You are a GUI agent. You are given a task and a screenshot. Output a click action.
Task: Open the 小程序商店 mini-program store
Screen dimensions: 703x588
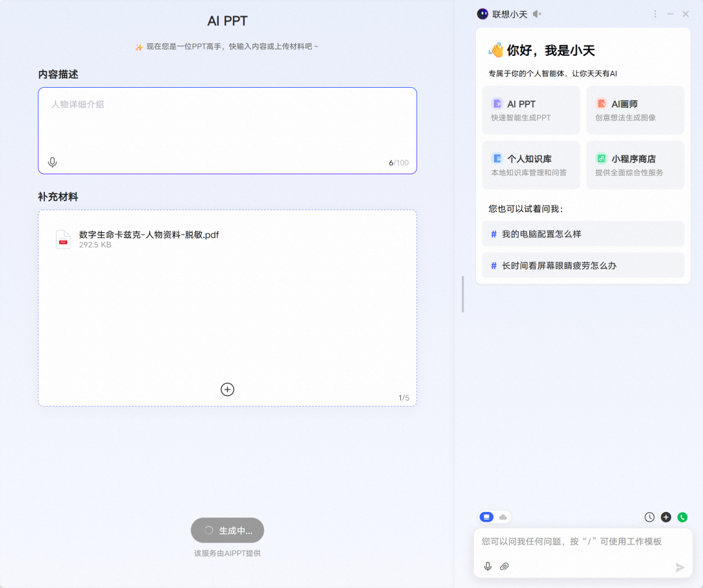coord(635,165)
